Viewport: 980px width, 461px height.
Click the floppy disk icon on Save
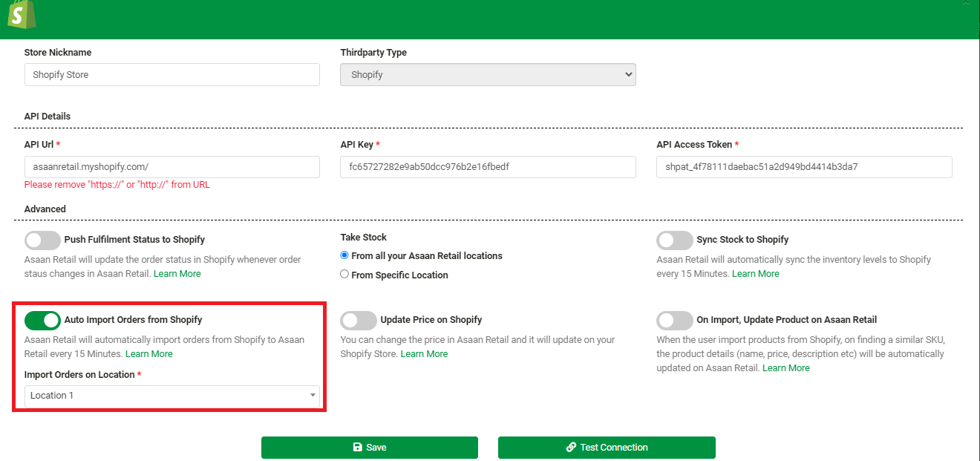pyautogui.click(x=357, y=448)
